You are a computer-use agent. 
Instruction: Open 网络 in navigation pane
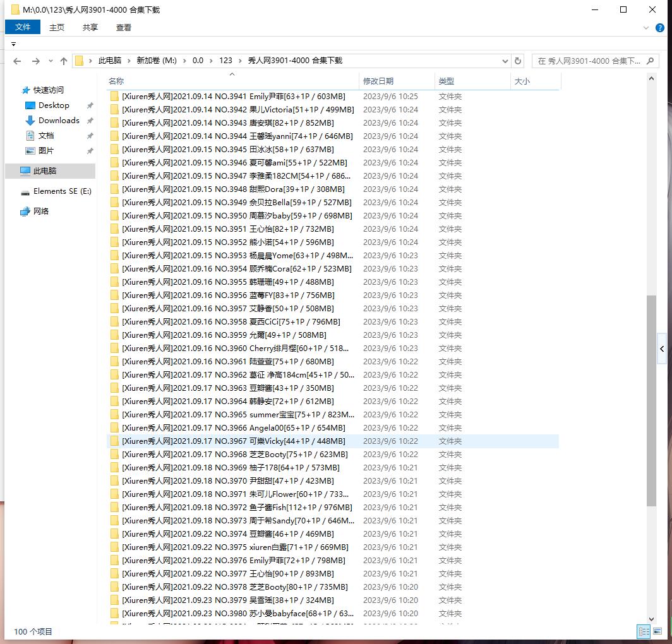(x=41, y=212)
